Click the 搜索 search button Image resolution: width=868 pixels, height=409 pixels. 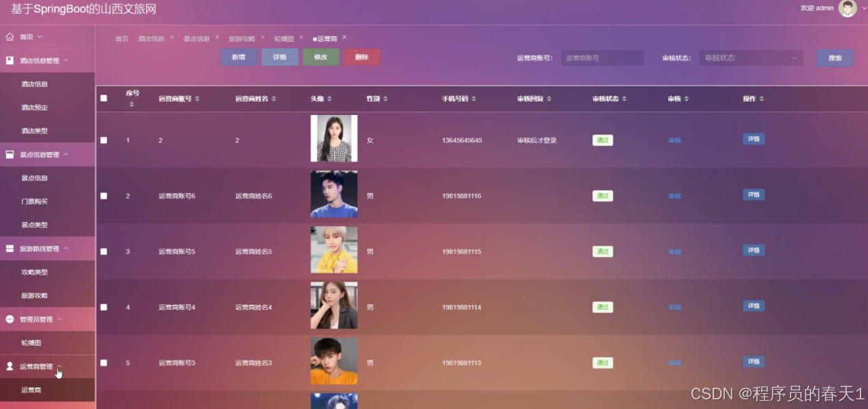[x=834, y=58]
